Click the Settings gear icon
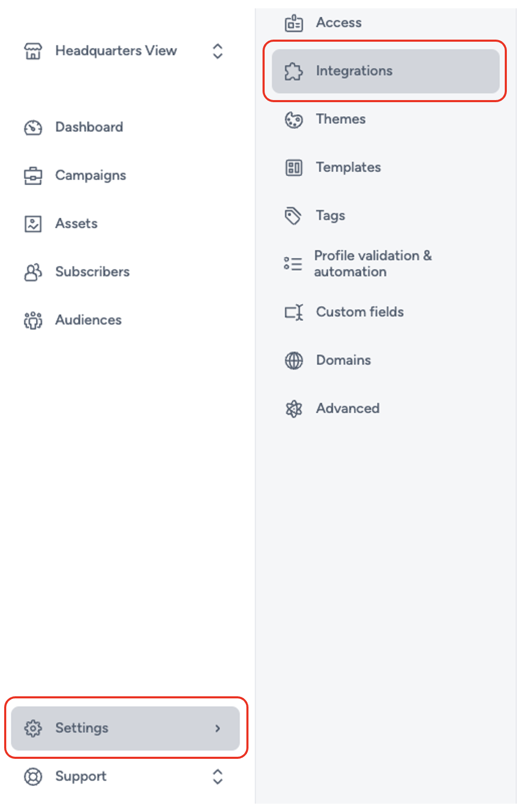This screenshot has width=523, height=812. click(33, 728)
